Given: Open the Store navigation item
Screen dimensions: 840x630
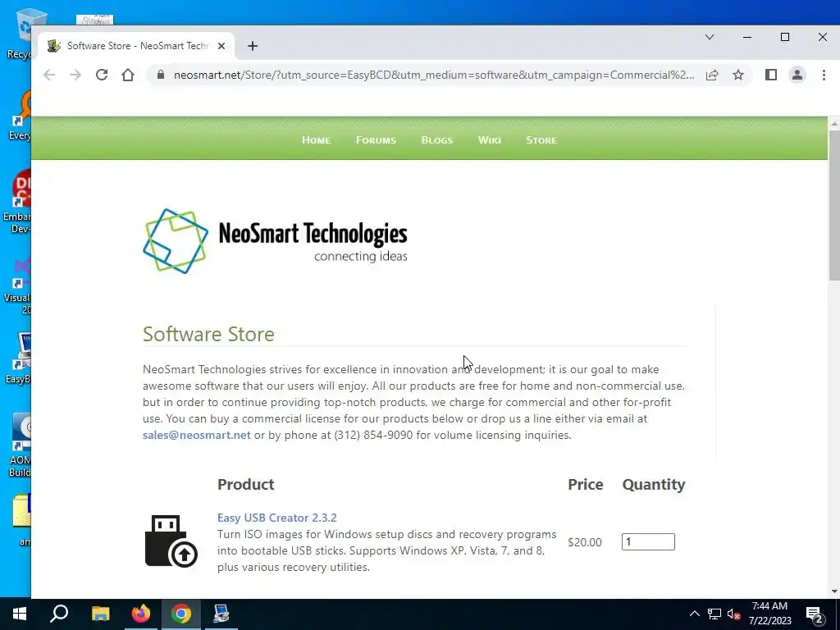Looking at the screenshot, I should click(541, 139).
